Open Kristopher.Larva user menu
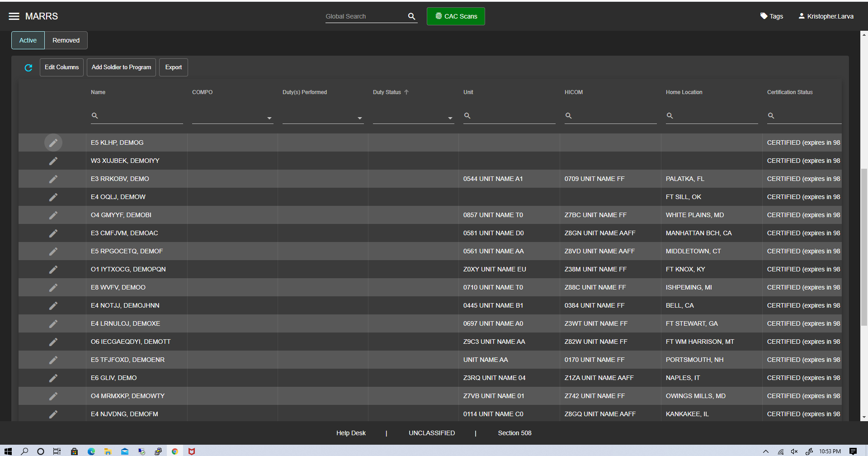The image size is (868, 456). 826,16
